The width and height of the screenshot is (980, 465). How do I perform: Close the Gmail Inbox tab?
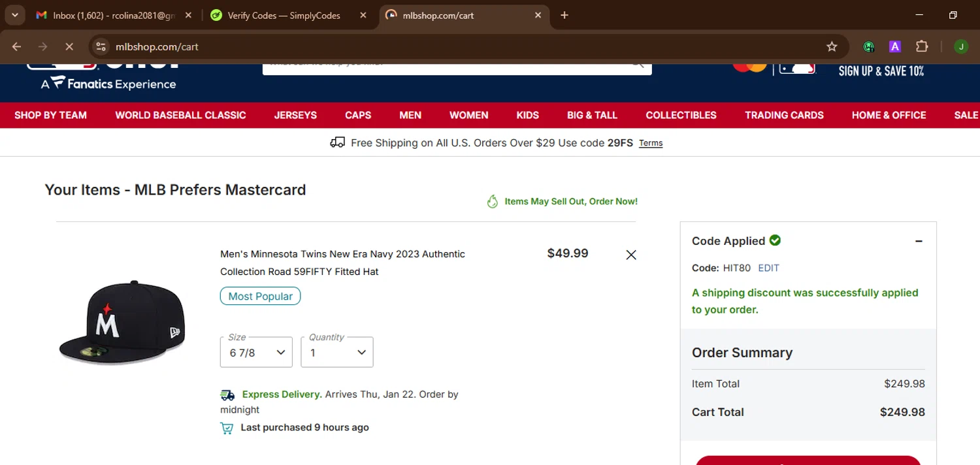(188, 15)
